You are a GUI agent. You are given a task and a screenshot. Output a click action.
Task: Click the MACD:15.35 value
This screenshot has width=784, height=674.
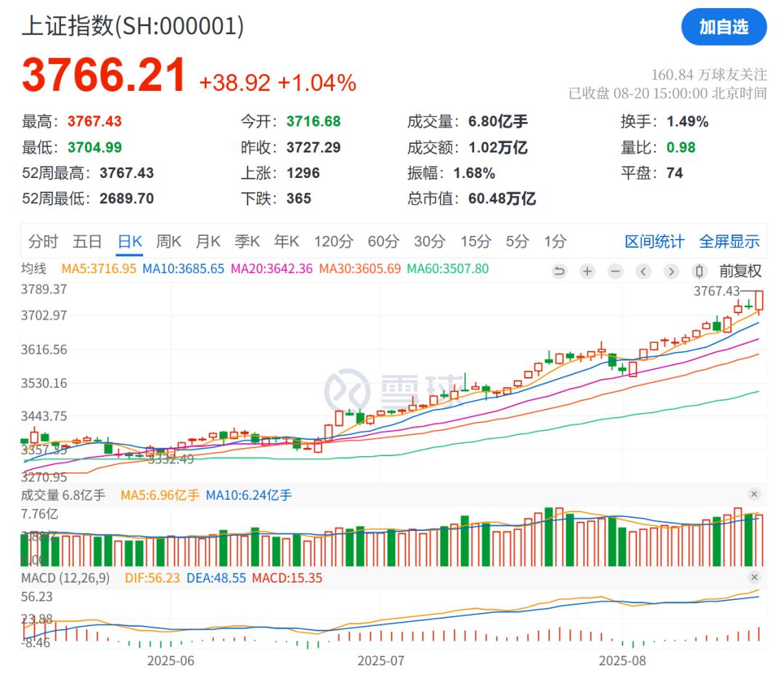pyautogui.click(x=287, y=578)
